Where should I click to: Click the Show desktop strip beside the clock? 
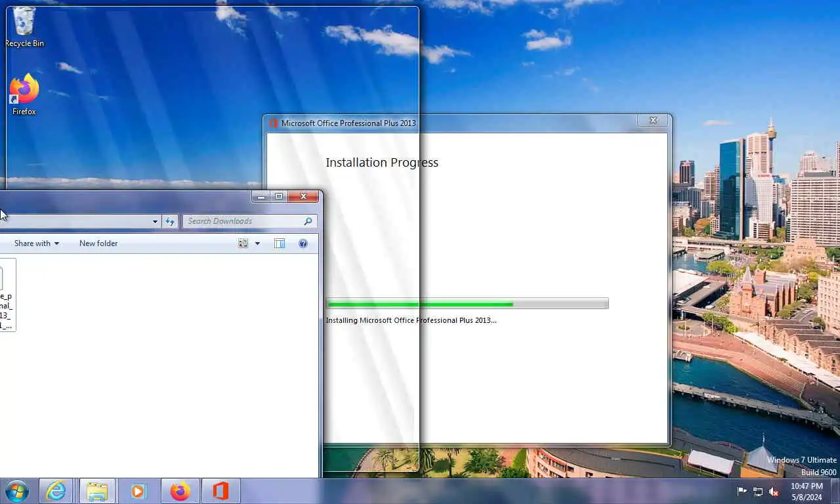point(835,491)
